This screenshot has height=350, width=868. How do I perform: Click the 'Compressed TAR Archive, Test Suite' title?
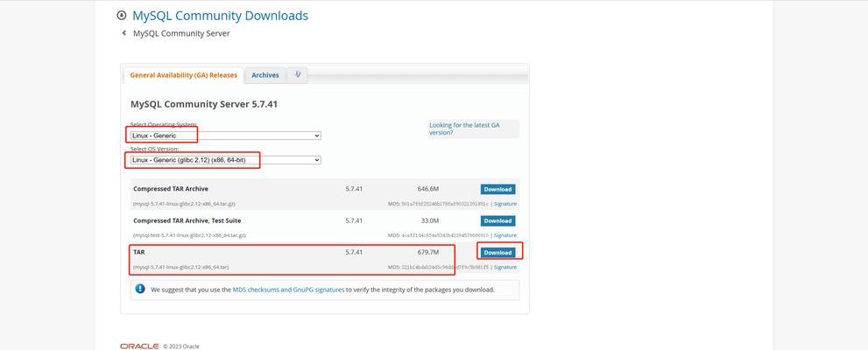click(187, 220)
